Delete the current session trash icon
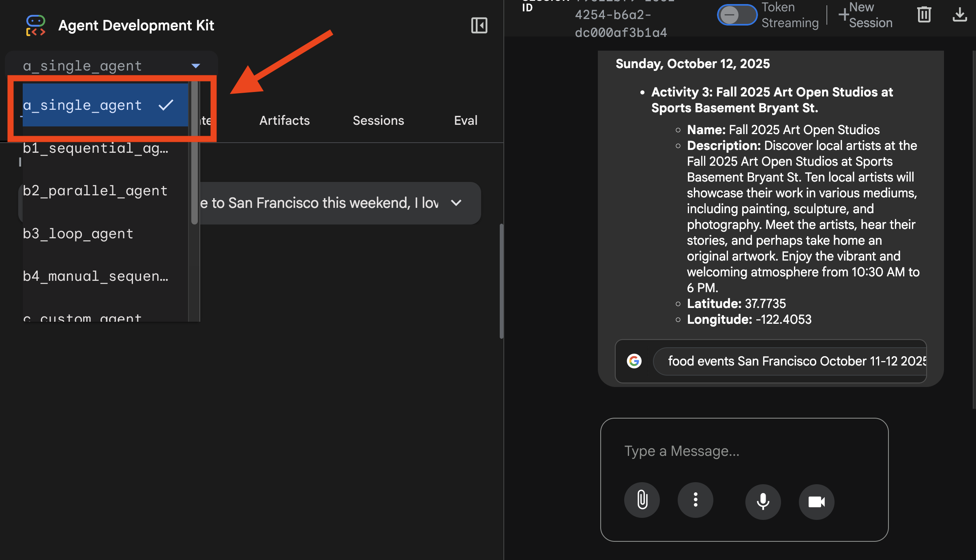The height and width of the screenshot is (560, 976). (x=924, y=15)
